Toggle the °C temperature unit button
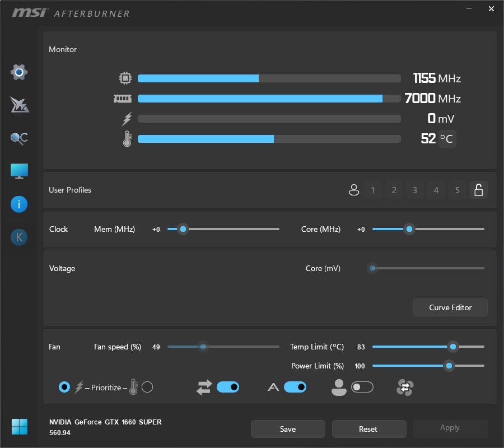 [x=447, y=139]
